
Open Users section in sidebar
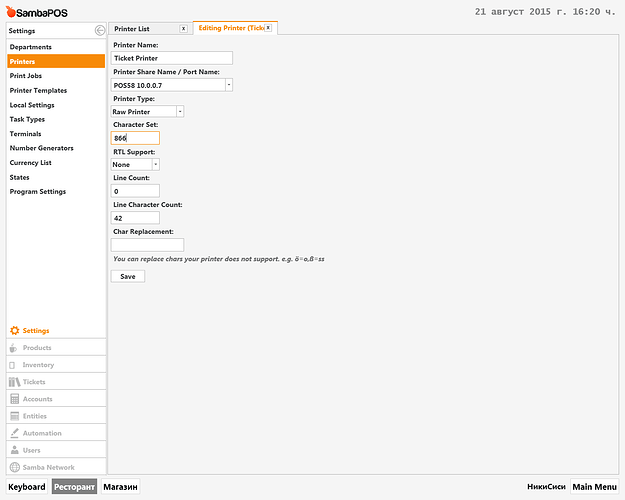[x=56, y=450]
